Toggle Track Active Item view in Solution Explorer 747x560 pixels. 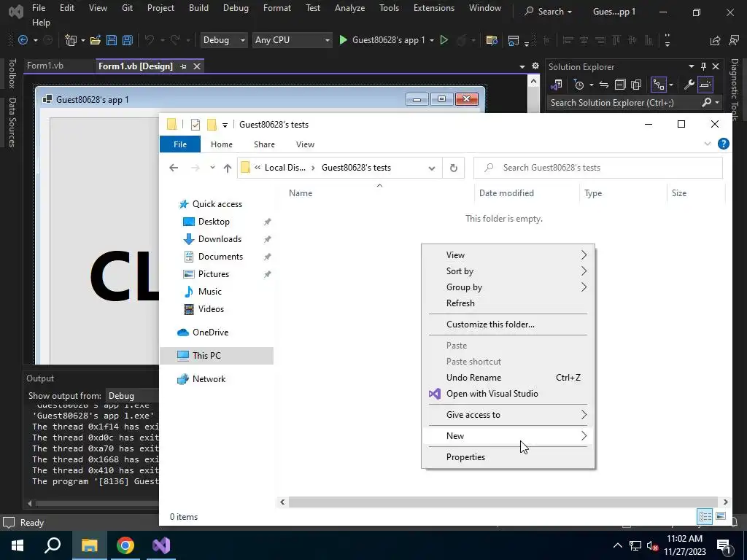[659, 85]
